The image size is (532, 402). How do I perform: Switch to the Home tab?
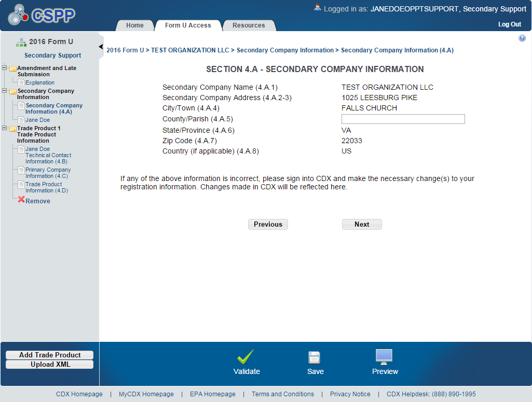click(135, 25)
